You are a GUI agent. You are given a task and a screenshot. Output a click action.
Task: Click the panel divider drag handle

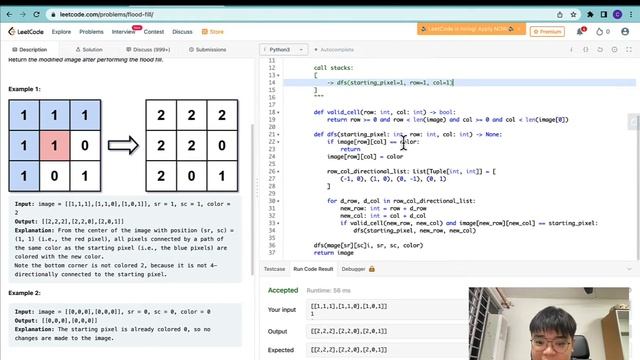[x=257, y=188]
